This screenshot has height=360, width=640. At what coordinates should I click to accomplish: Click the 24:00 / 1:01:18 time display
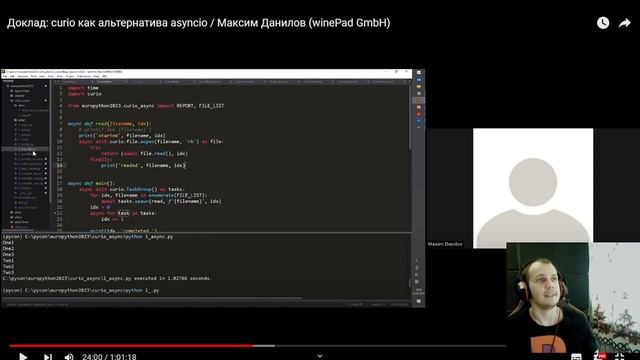coord(109,357)
